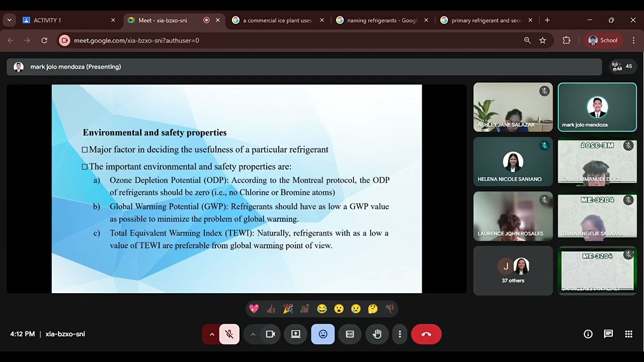Open the zoom magnifier icon in address bar
The image size is (644, 362).
527,40
